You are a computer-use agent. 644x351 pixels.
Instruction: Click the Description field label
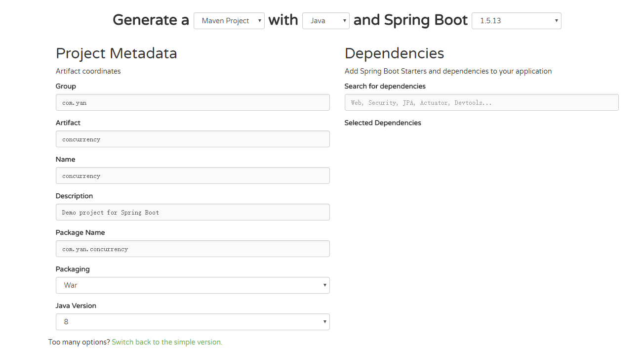[75, 196]
